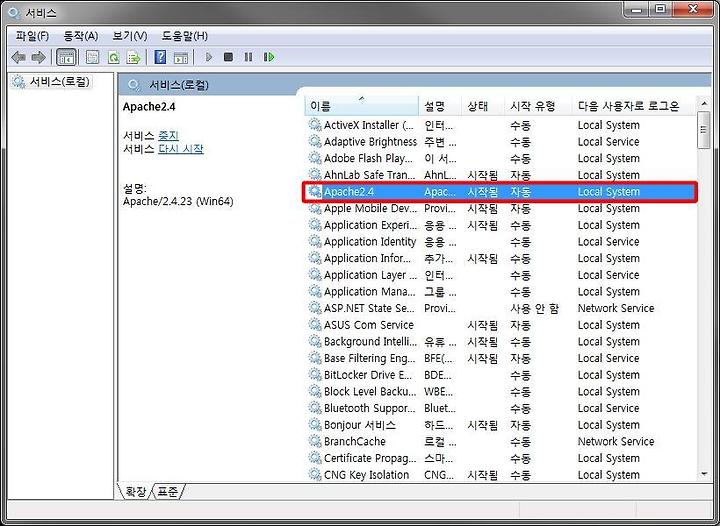Open the 동작(A) menu
720x526 pixels.
tap(81, 36)
